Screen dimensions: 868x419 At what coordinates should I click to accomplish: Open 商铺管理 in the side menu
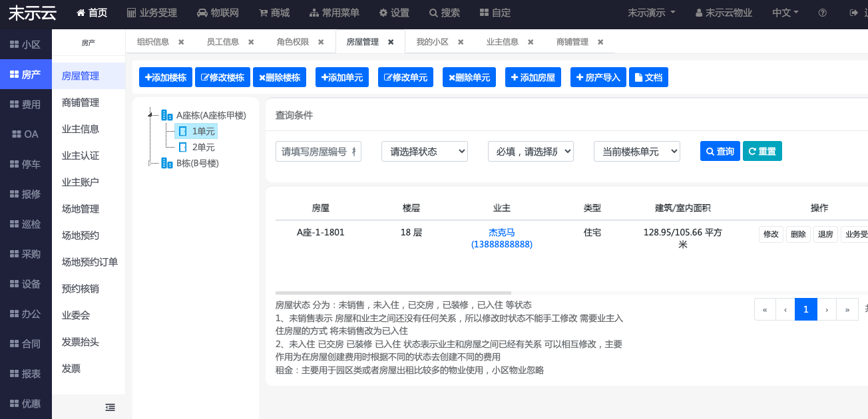pos(81,102)
